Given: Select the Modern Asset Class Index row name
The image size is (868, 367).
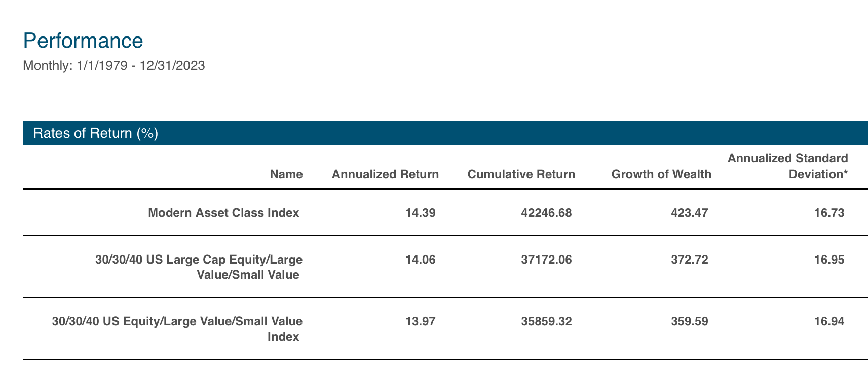Looking at the screenshot, I should (x=223, y=213).
